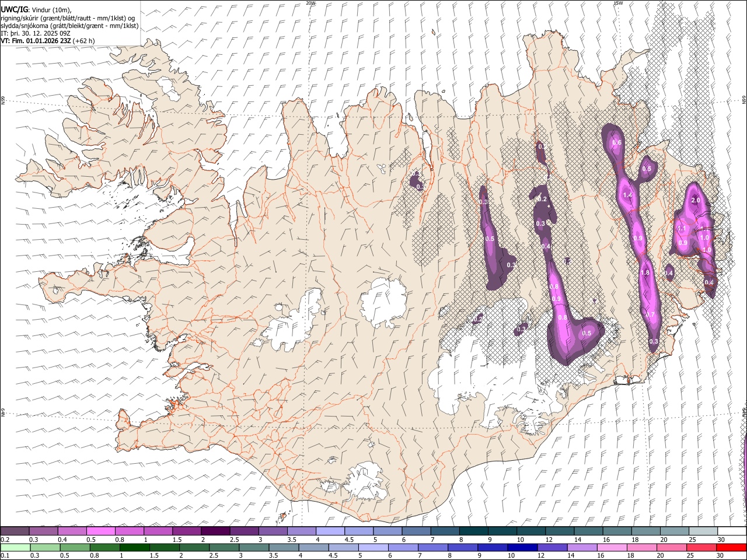The image size is (747, 560).
Task: Click first dusky purple swatch above 0.2, top legend
Action: pyautogui.click(x=15, y=531)
